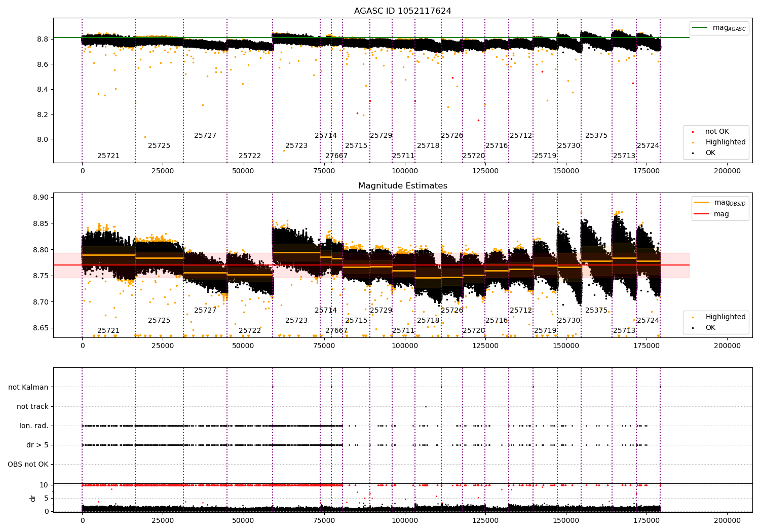Click the 8.4 y-axis tick in top plot
Image resolution: width=760 pixels, height=532 pixels.
click(43, 90)
